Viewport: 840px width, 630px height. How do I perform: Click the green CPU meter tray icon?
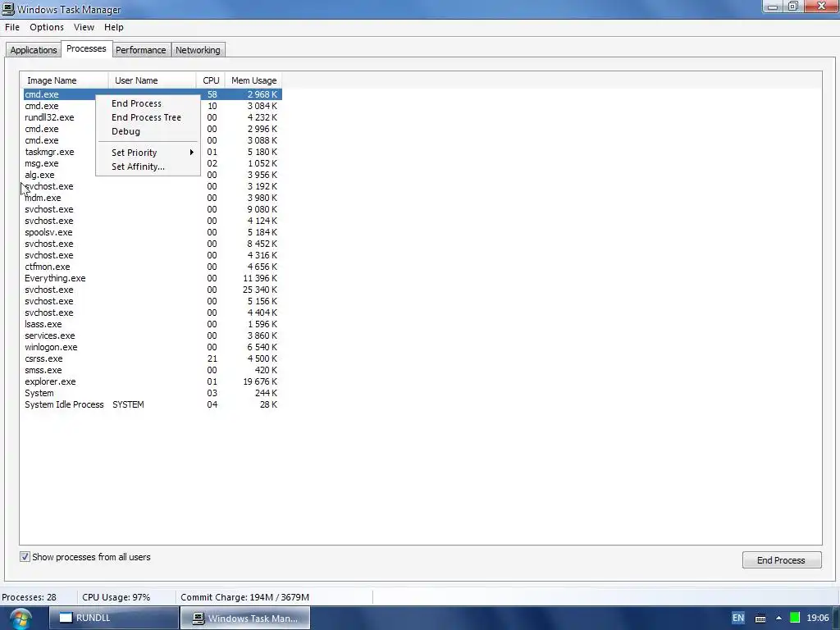(x=794, y=618)
